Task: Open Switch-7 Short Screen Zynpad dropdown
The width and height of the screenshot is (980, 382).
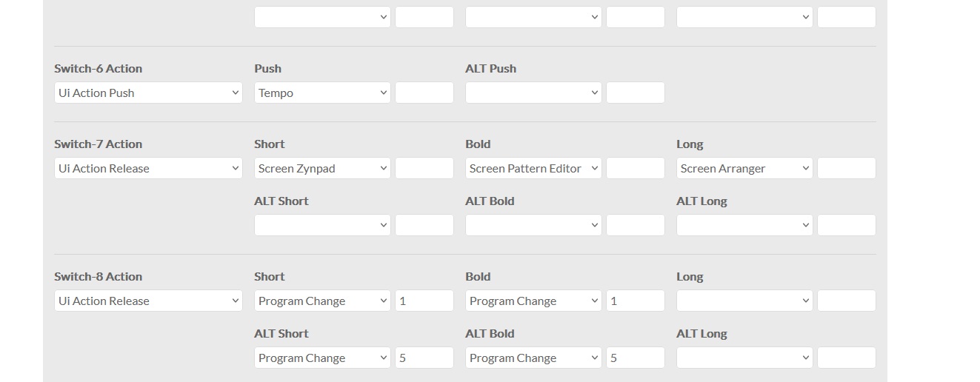Action: pos(322,168)
